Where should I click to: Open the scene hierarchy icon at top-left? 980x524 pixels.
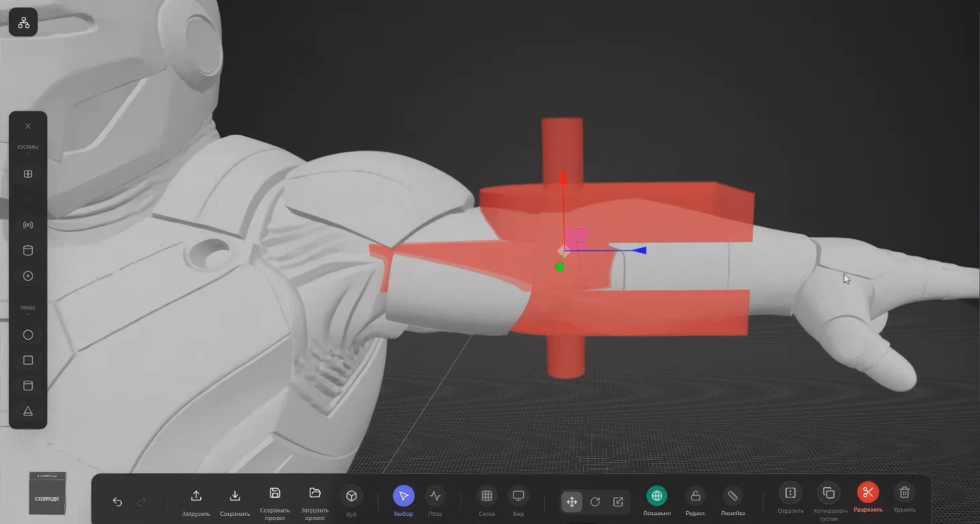tap(24, 23)
